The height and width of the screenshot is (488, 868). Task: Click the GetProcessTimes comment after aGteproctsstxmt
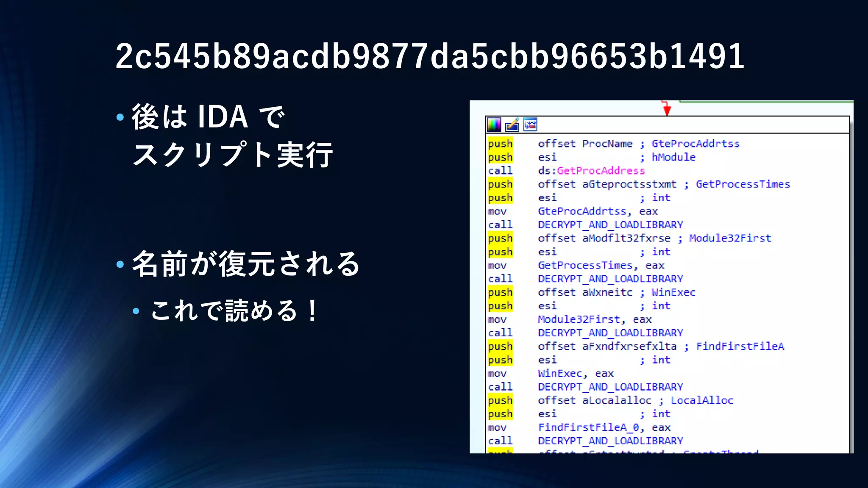click(743, 184)
